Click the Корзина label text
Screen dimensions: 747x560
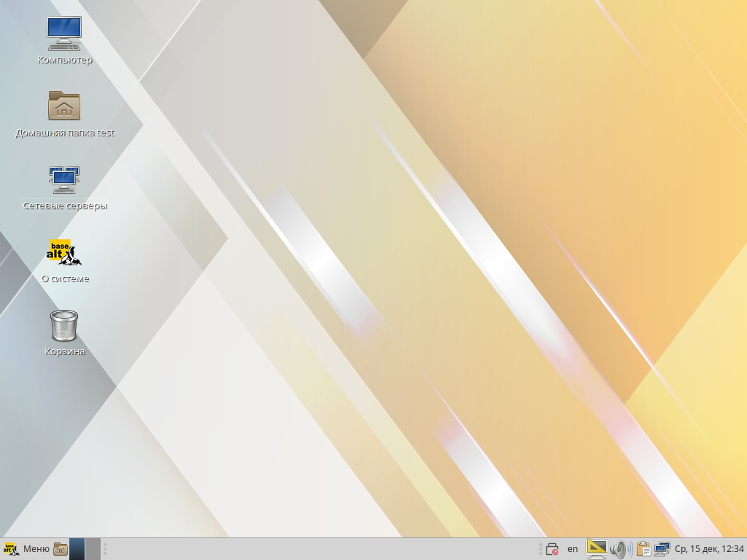64,351
